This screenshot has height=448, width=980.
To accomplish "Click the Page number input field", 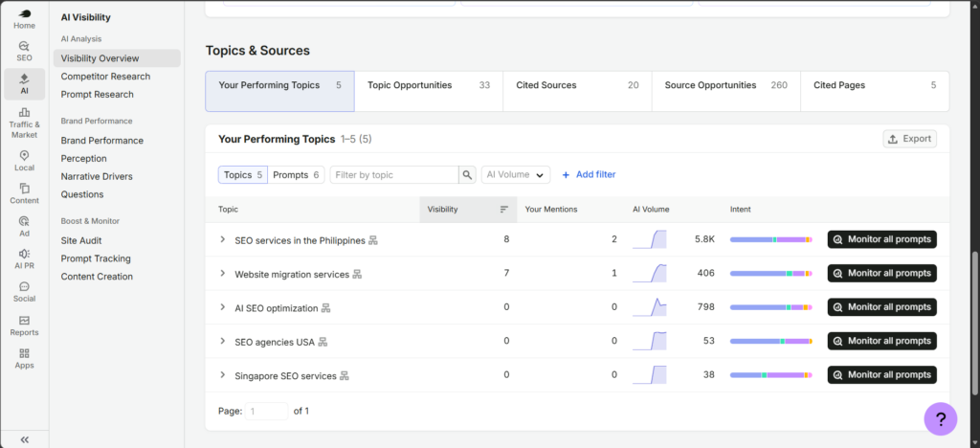I will (x=266, y=411).
